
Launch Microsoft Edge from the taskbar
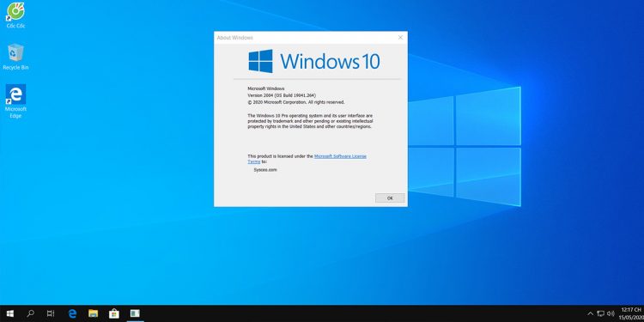click(x=72, y=313)
